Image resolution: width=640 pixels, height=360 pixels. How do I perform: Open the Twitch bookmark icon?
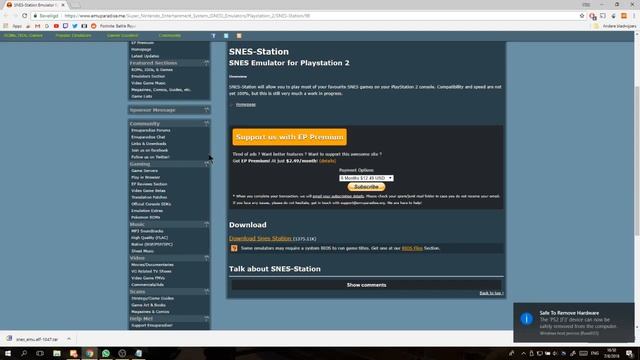pos(65,26)
